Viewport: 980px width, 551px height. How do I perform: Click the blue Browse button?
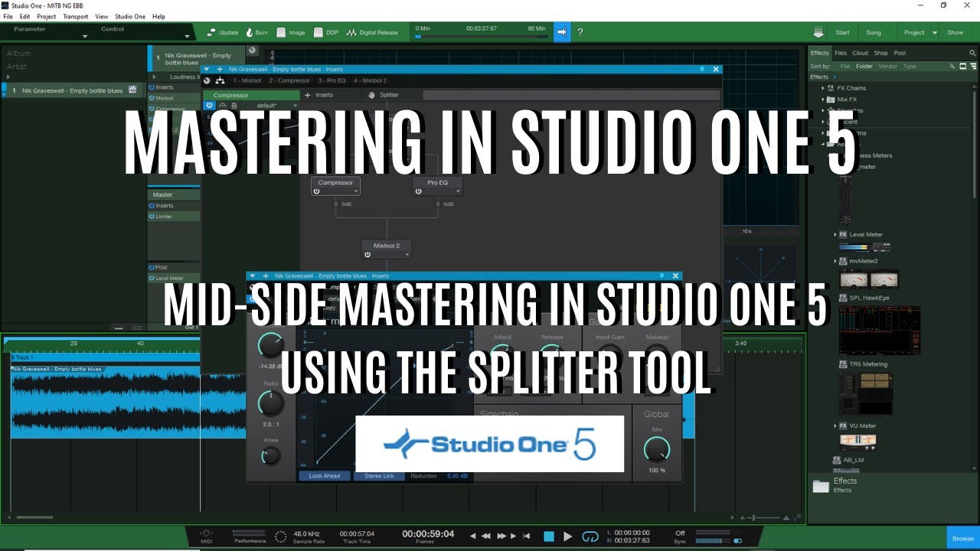(x=963, y=539)
